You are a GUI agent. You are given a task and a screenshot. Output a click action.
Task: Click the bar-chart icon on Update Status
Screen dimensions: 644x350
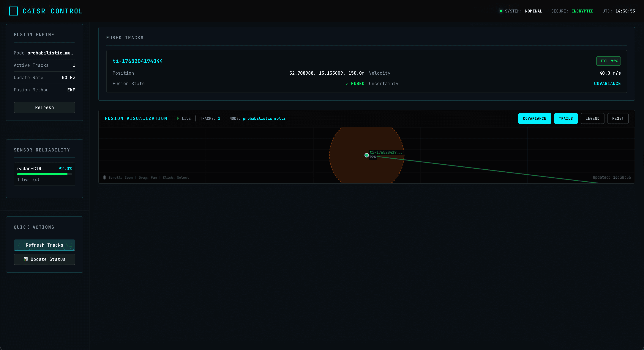point(26,259)
